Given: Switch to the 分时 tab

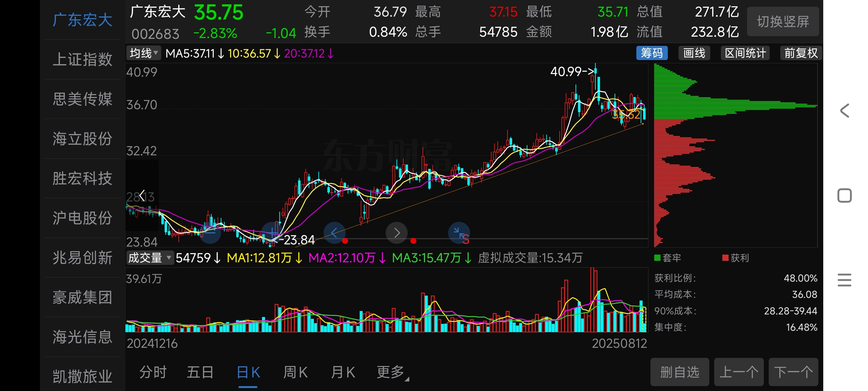Looking at the screenshot, I should click(153, 373).
